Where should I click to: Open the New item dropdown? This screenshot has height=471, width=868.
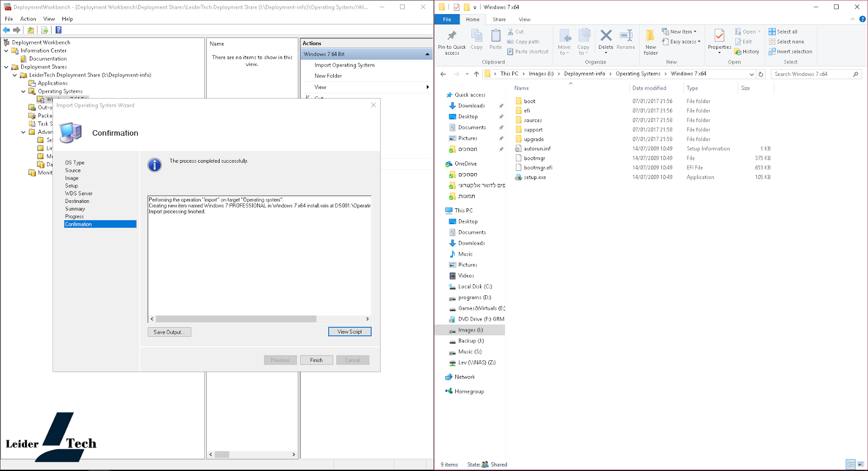point(679,31)
